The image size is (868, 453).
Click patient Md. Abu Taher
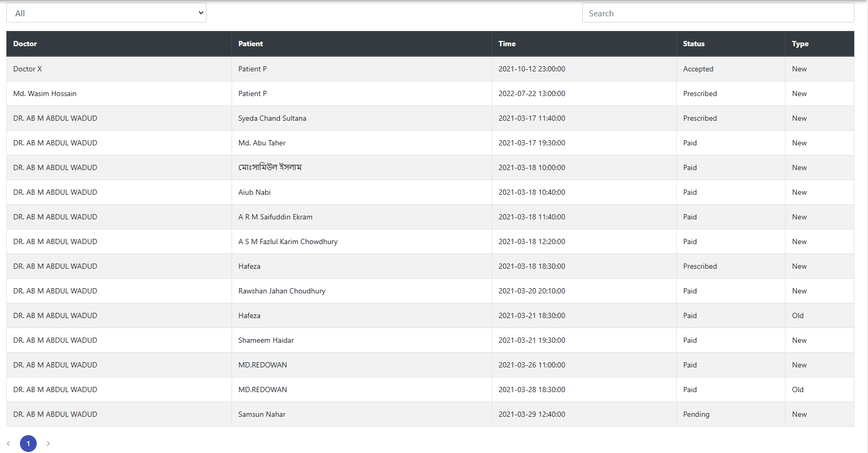[x=262, y=143]
